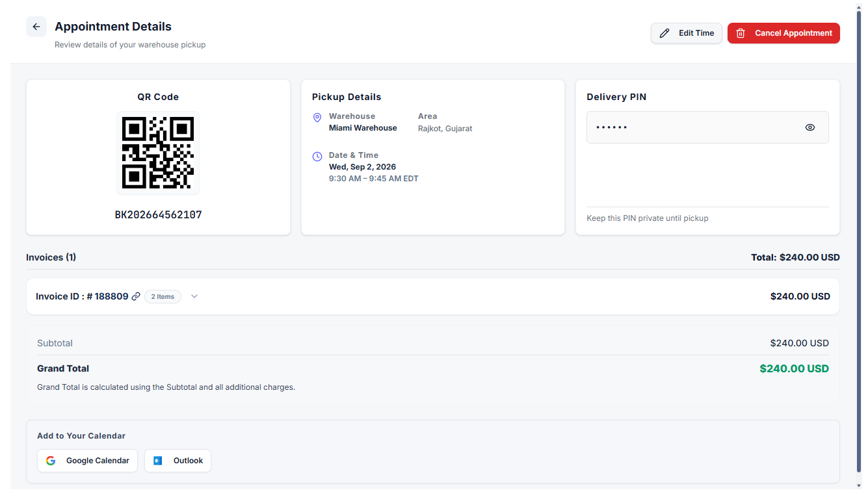
Task: Click the Subtotal label
Action: coord(55,343)
